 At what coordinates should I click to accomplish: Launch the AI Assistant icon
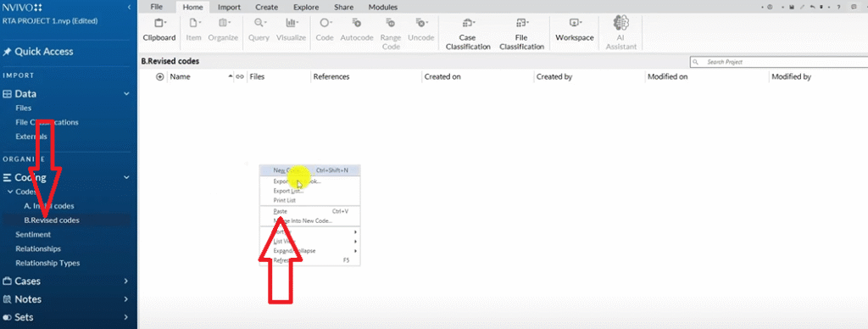click(x=621, y=23)
